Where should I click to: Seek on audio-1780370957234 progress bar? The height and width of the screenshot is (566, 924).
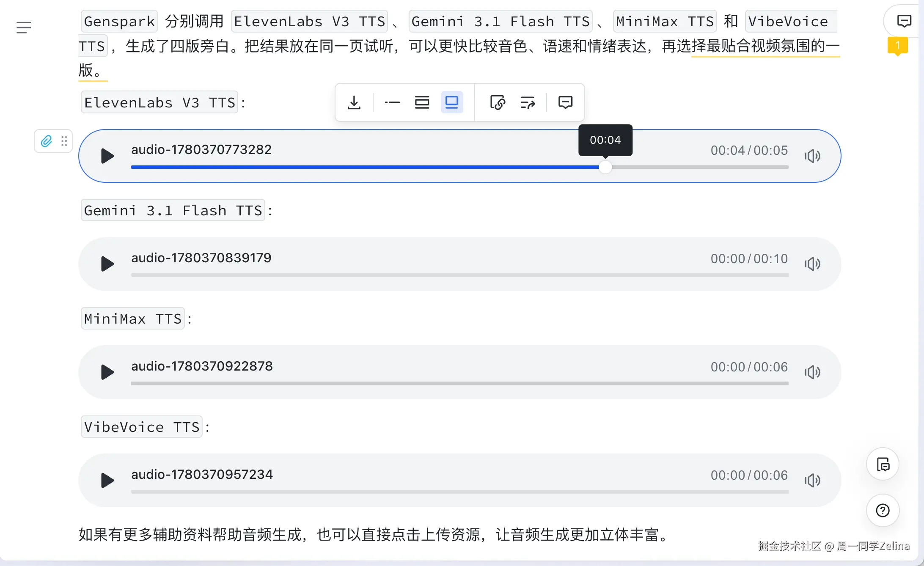pyautogui.click(x=459, y=492)
